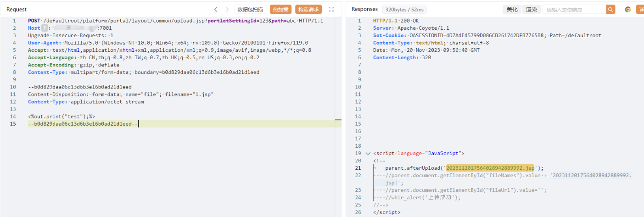Click the Content-Length: 320 line

(x=402, y=57)
